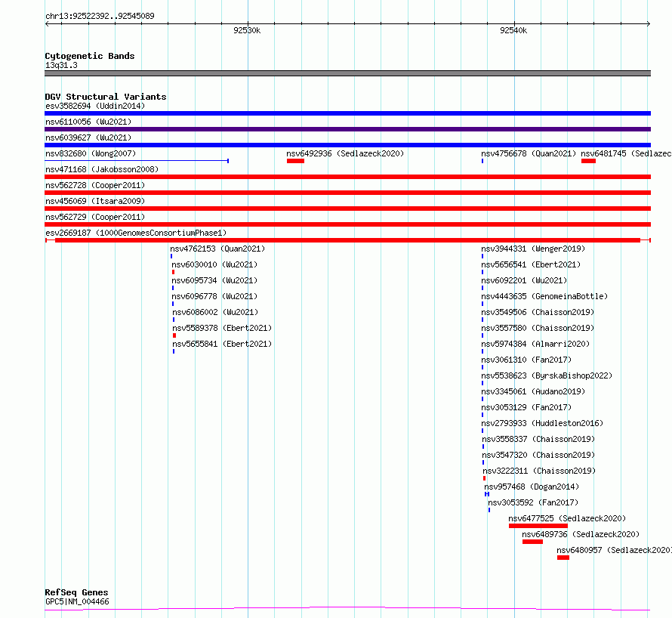Open the nsv471168 (Jakobsson2008) label

point(102,169)
